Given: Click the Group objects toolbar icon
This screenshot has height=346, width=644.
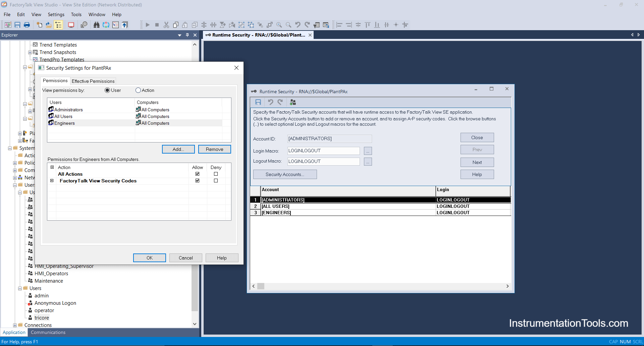Looking at the screenshot, I should tap(241, 25).
